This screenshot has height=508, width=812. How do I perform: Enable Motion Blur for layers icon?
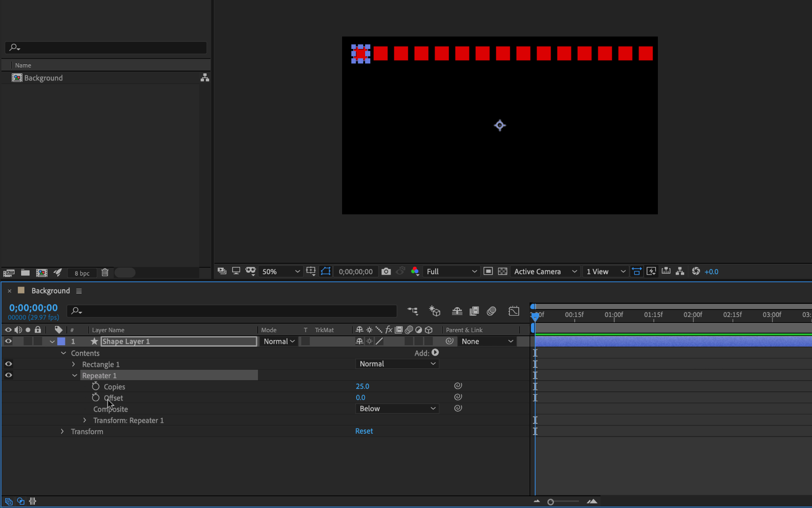point(492,311)
